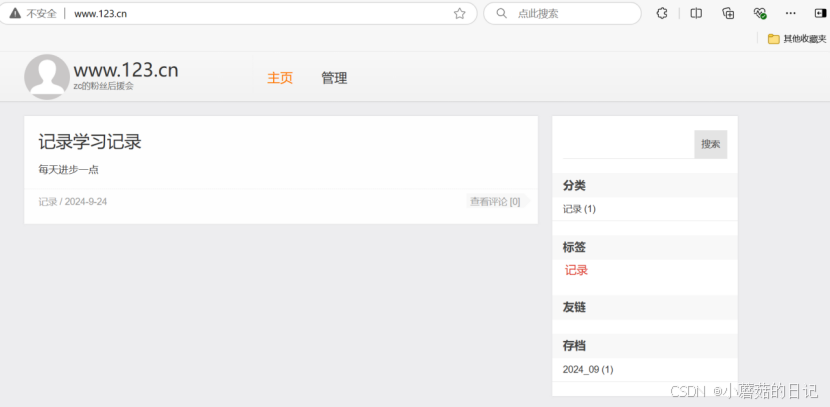Open the 记录 (1) category
The image size is (830, 407).
(x=579, y=209)
